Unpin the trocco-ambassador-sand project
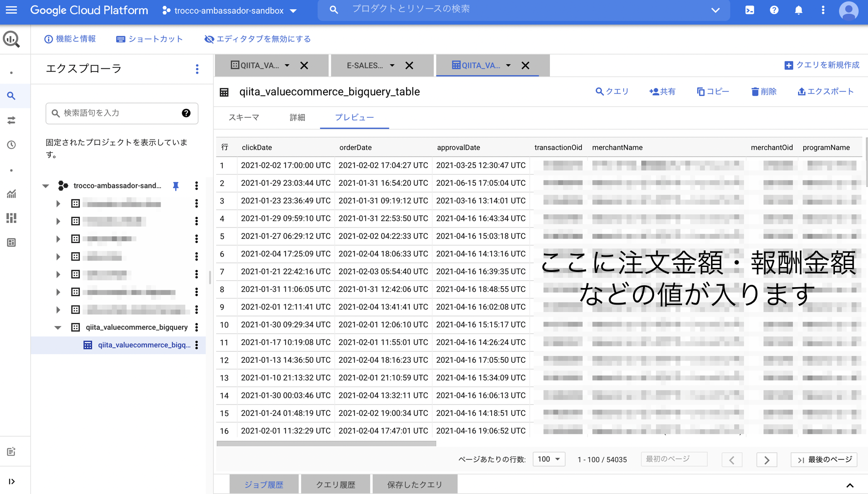This screenshot has height=494, width=868. [x=175, y=186]
